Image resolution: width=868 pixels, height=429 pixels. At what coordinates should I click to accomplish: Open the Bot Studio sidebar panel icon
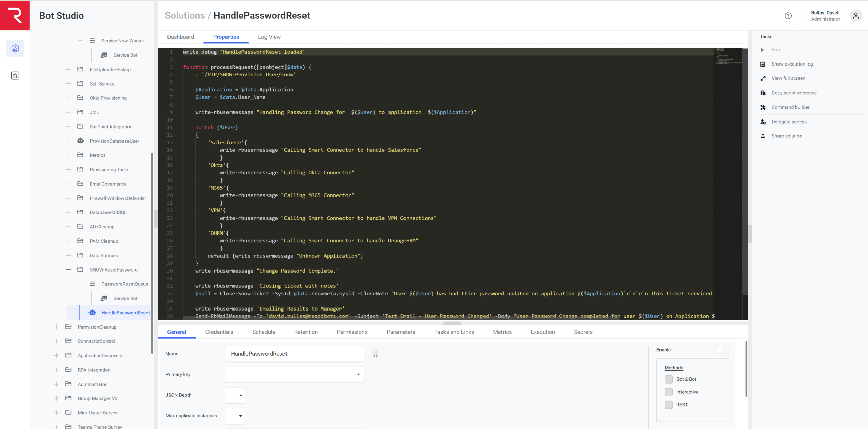click(15, 48)
